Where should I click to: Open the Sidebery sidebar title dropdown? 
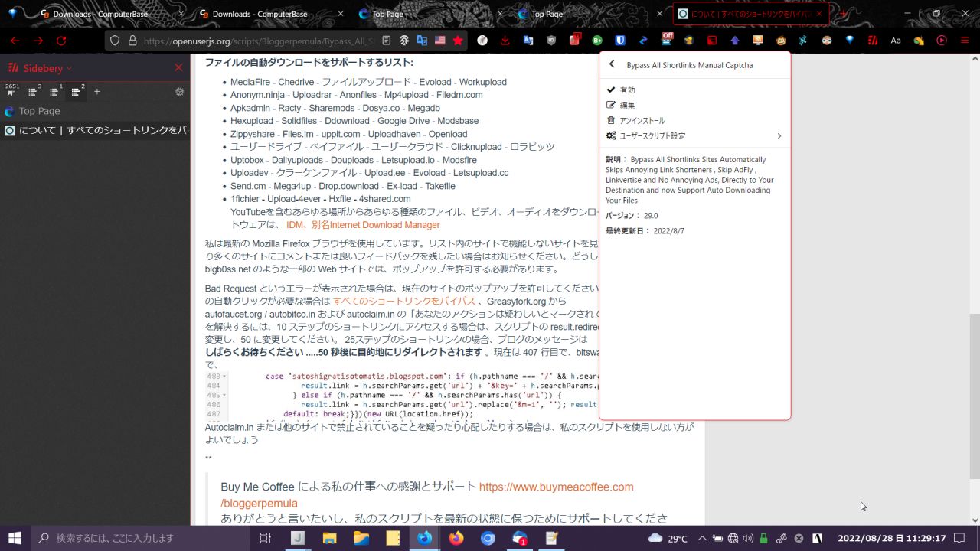(x=47, y=68)
